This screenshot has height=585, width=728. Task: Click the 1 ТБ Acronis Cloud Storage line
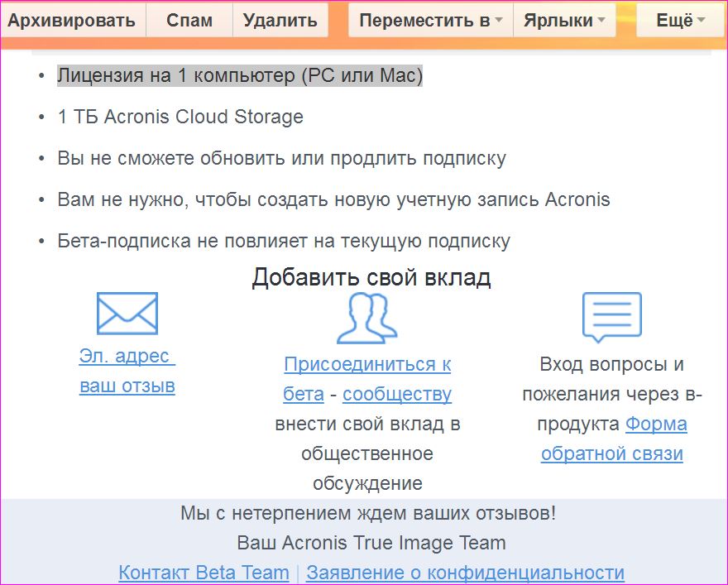tap(180, 117)
